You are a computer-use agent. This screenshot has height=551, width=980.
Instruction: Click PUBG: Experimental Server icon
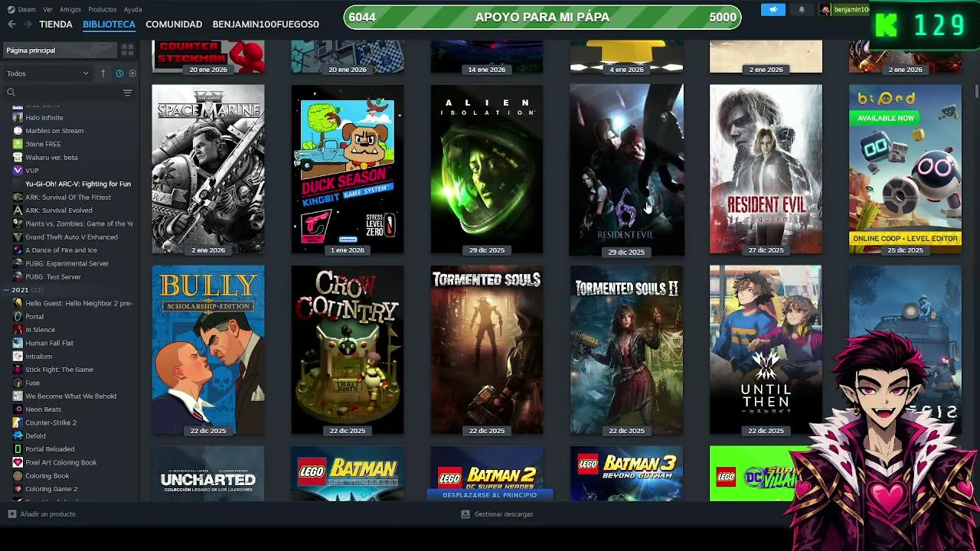click(18, 263)
